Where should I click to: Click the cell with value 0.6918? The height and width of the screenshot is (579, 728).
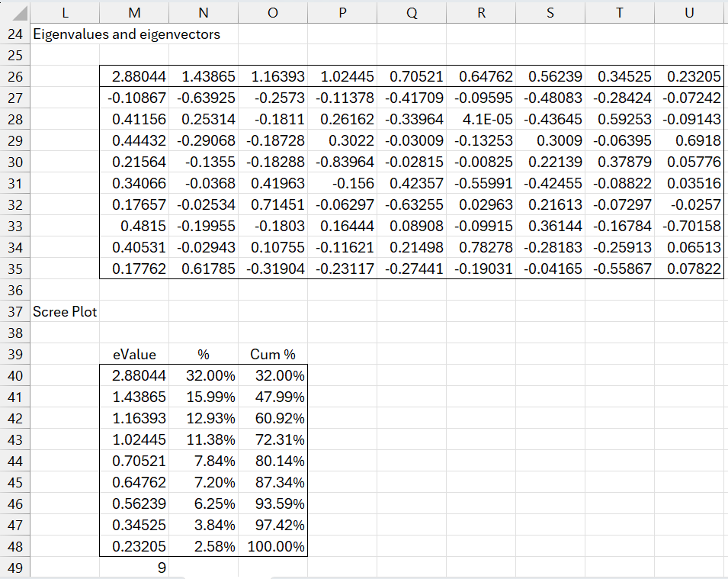point(688,141)
